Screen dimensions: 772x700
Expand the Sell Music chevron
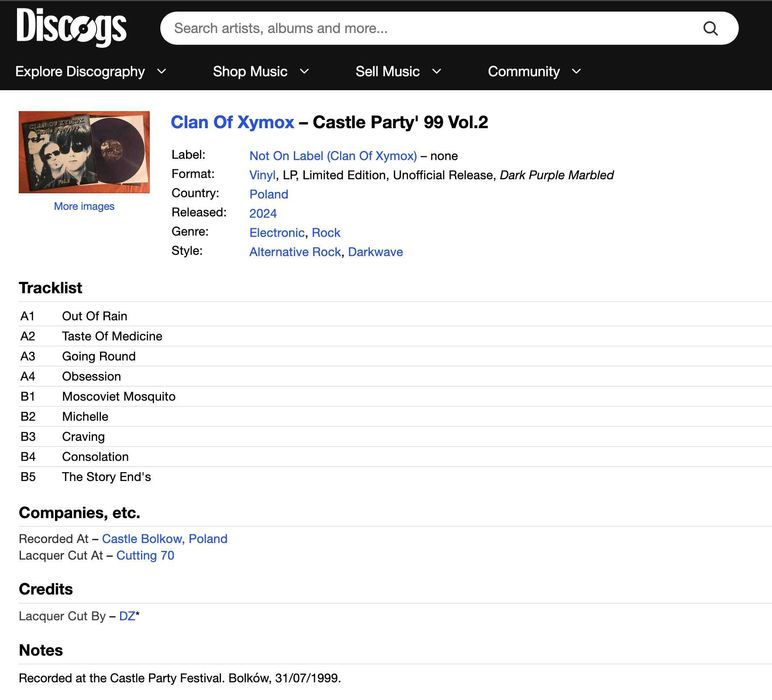click(437, 71)
